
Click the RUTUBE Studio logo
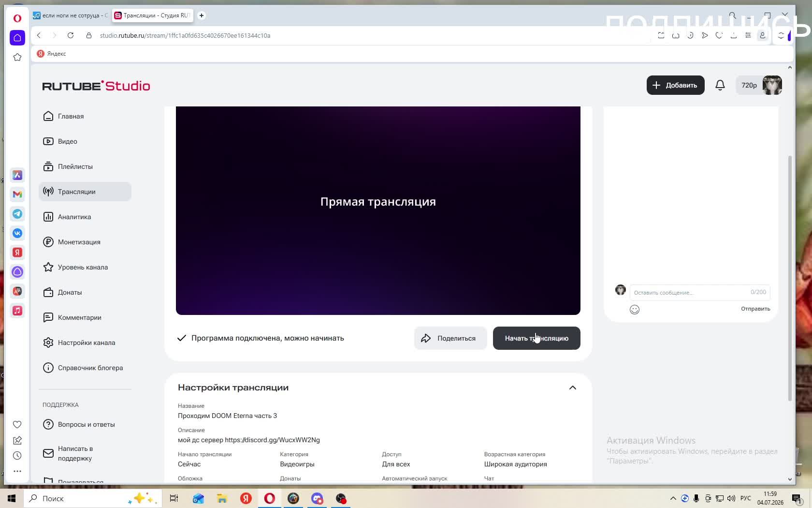[x=96, y=86]
